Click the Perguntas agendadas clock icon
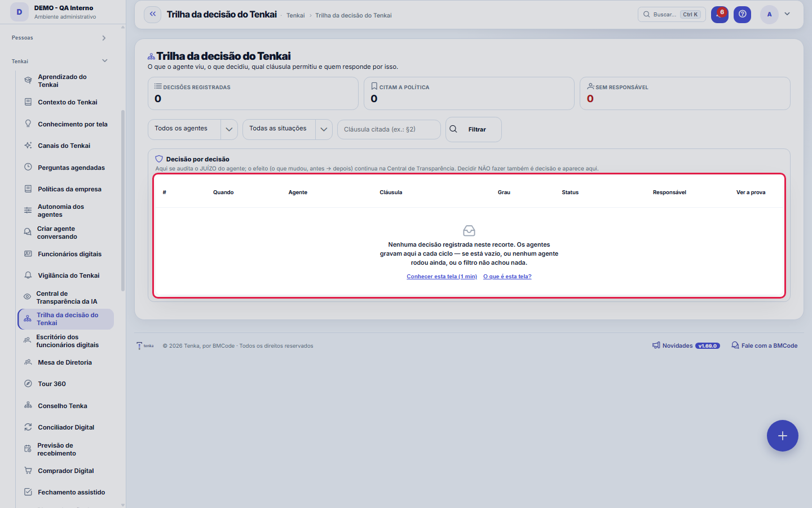 [x=28, y=167]
